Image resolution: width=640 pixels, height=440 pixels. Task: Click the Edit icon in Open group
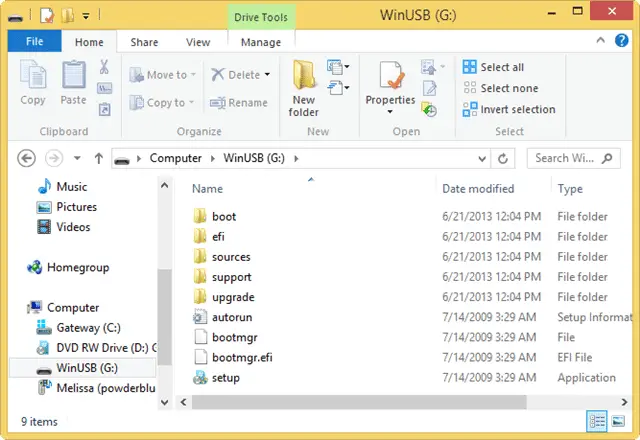429,88
